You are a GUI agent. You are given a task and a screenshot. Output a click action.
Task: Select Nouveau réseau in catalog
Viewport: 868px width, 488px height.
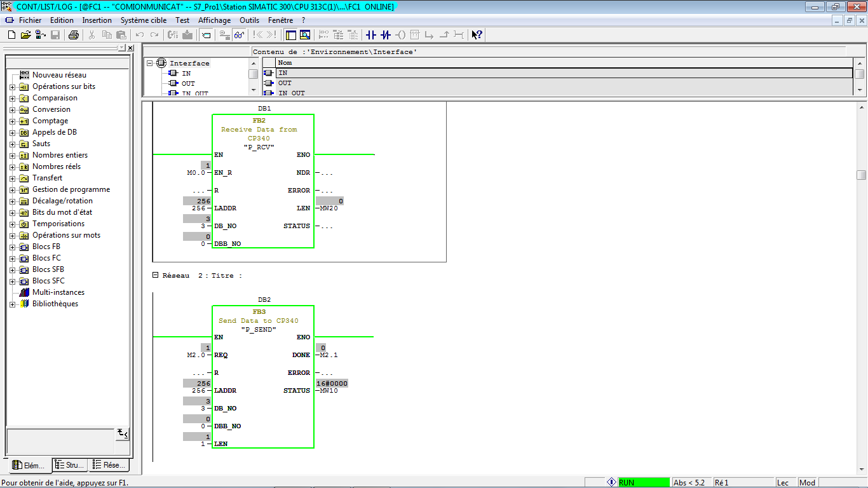pos(59,75)
